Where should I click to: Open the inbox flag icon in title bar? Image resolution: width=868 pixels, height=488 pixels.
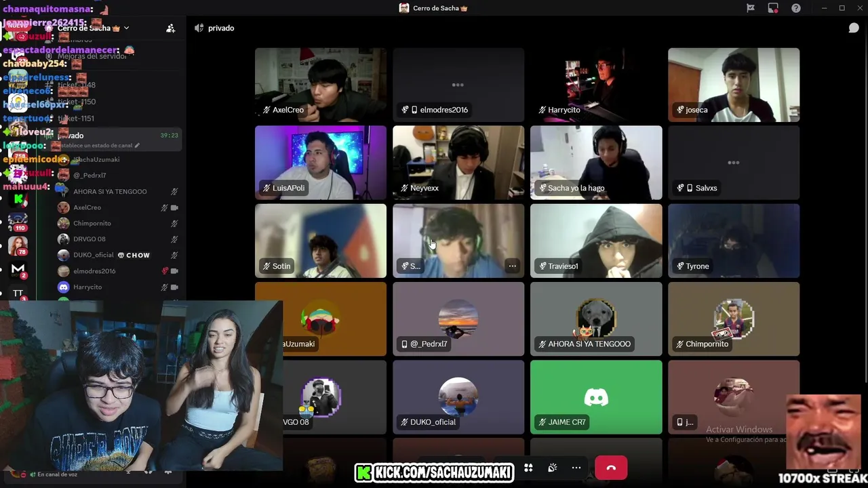(x=751, y=8)
